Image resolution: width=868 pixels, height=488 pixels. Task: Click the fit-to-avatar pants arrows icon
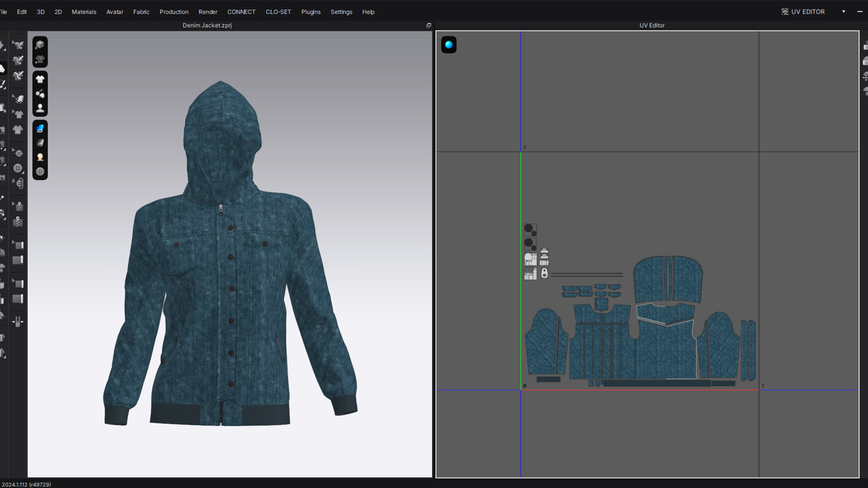pos(19,321)
